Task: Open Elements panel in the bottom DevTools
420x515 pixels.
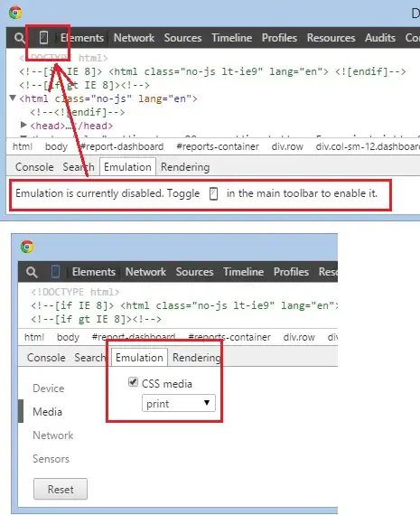Action: coord(94,272)
